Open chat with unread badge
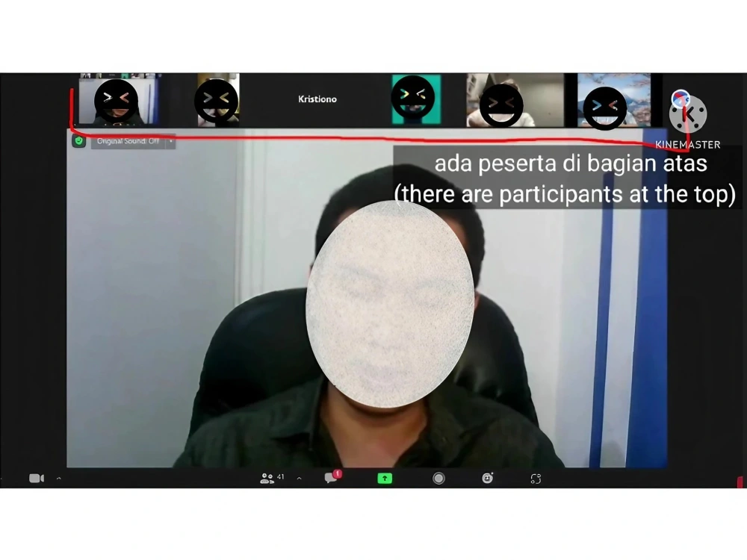Image resolution: width=747 pixels, height=560 pixels. tap(332, 477)
